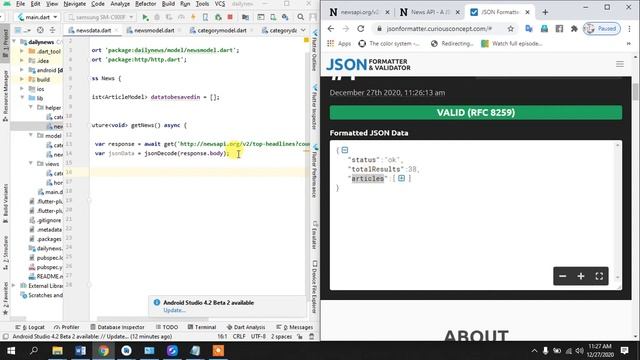This screenshot has width=640, height=360.
Task: Open the File menu
Action: [x=20, y=4]
